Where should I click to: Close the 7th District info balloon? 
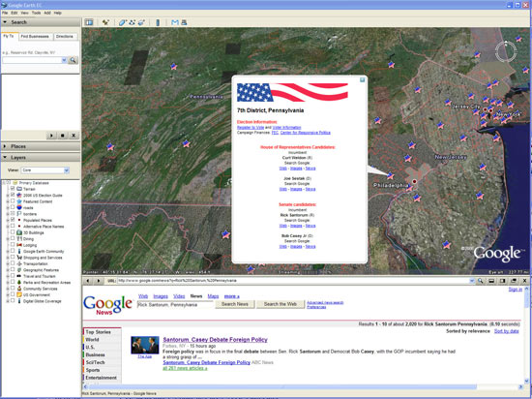click(x=362, y=79)
